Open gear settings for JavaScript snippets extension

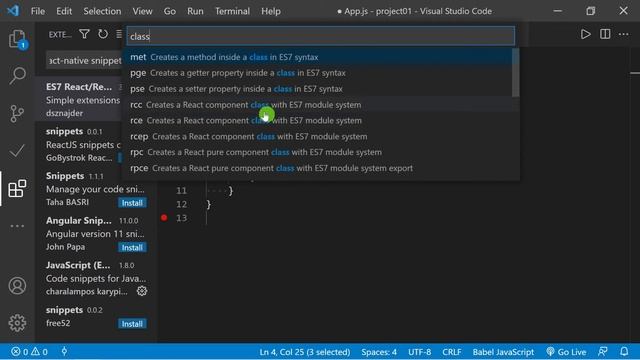(142, 291)
